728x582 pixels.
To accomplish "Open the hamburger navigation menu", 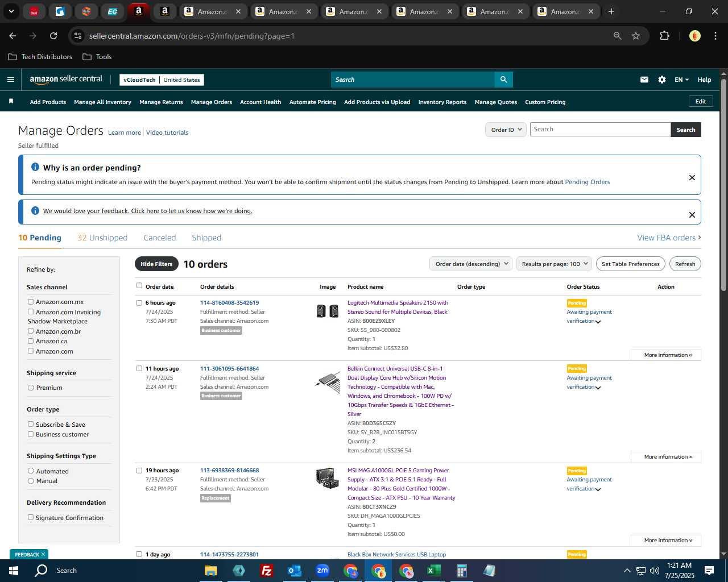I will pos(10,80).
